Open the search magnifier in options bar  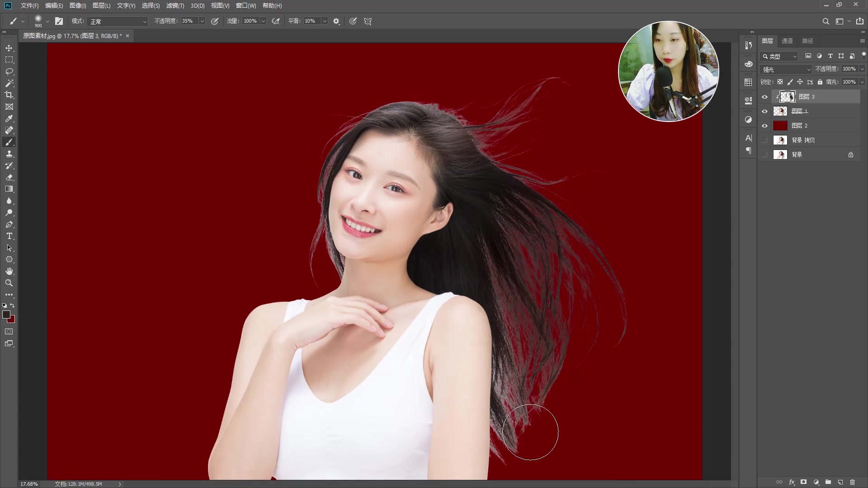click(x=826, y=21)
